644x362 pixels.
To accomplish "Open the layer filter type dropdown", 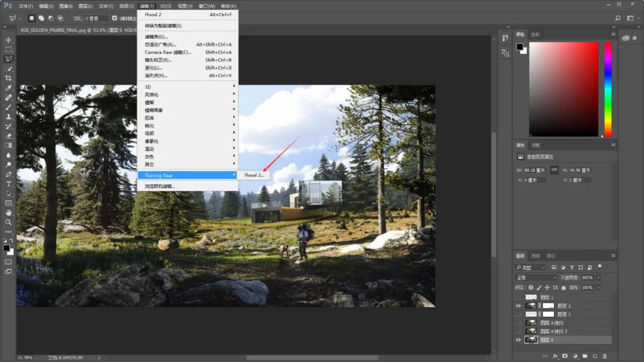I will click(x=531, y=268).
